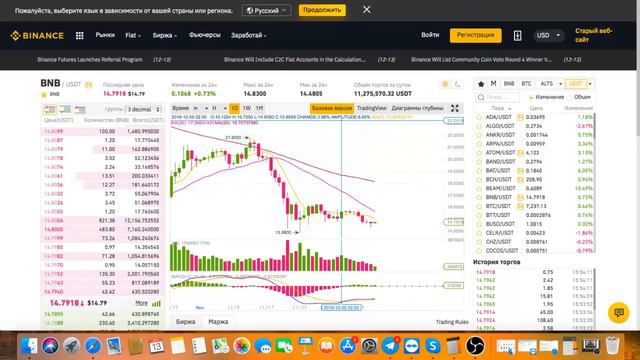Select the BUSD/USDT row
The height and width of the screenshot is (360, 640).
(x=535, y=224)
